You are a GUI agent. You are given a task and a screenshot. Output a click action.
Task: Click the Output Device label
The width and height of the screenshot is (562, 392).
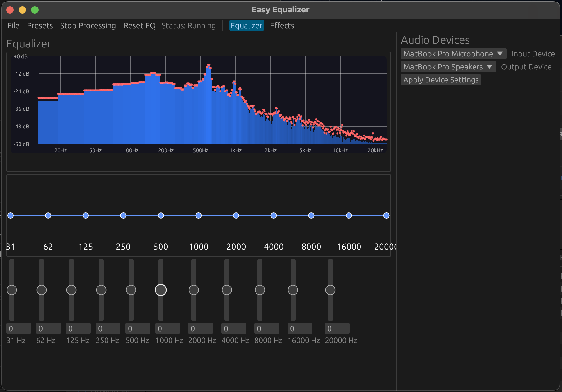pos(526,67)
